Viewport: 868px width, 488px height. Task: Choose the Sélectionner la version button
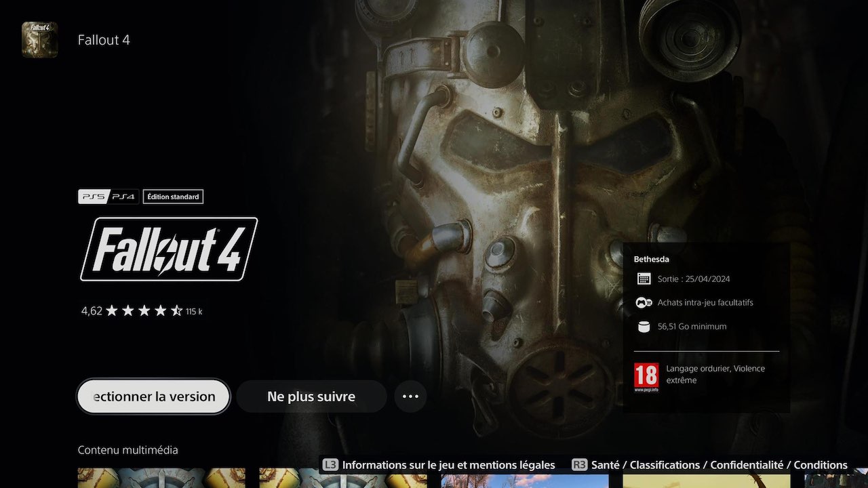pyautogui.click(x=153, y=396)
